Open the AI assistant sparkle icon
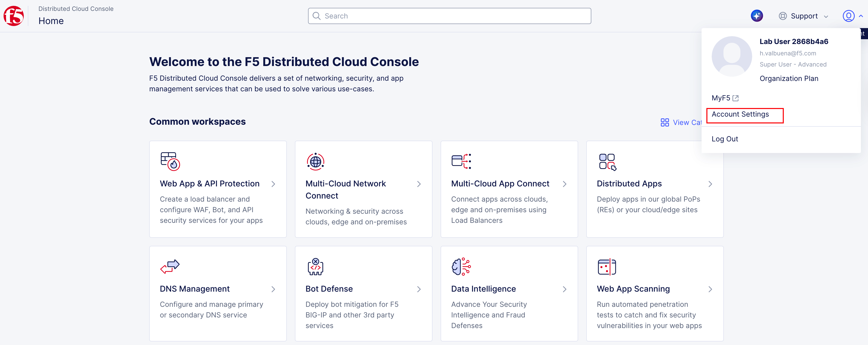This screenshot has height=345, width=868. (757, 16)
